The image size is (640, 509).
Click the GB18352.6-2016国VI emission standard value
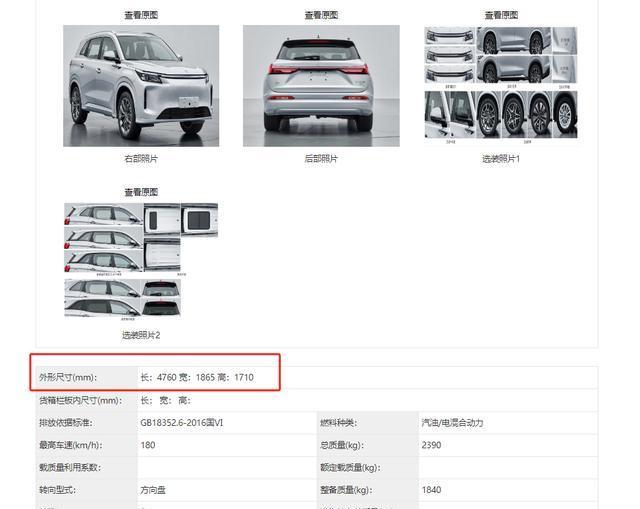coord(182,423)
